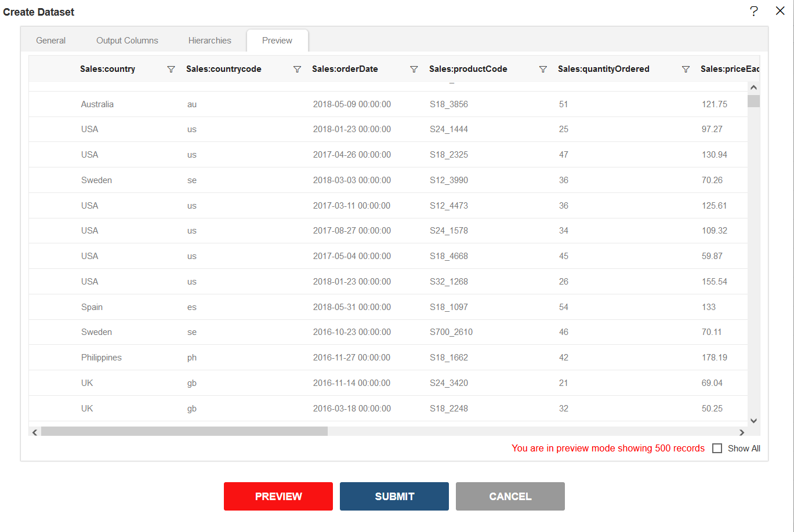Click the vertical scrollbar down arrow
The height and width of the screenshot is (532, 794).
tap(753, 421)
